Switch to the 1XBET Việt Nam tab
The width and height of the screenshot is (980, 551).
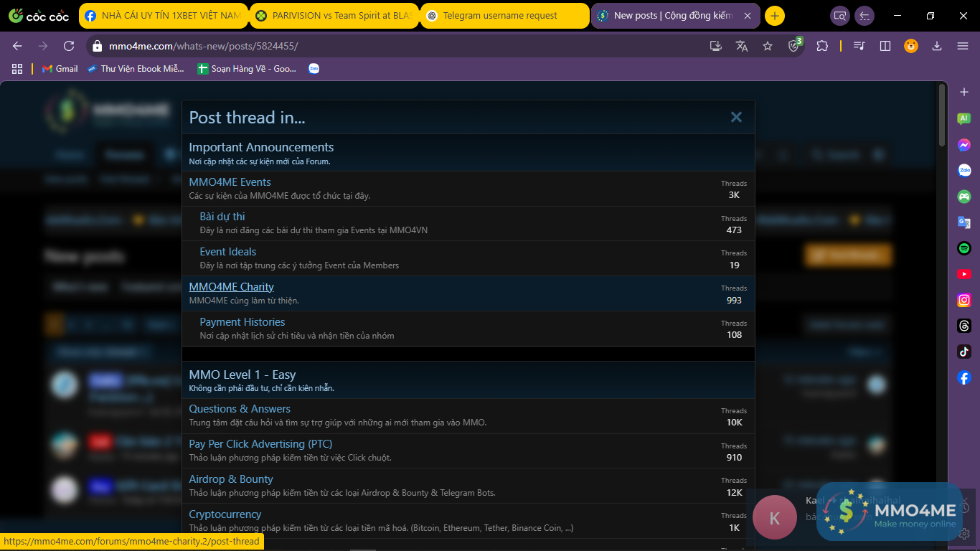[164, 15]
